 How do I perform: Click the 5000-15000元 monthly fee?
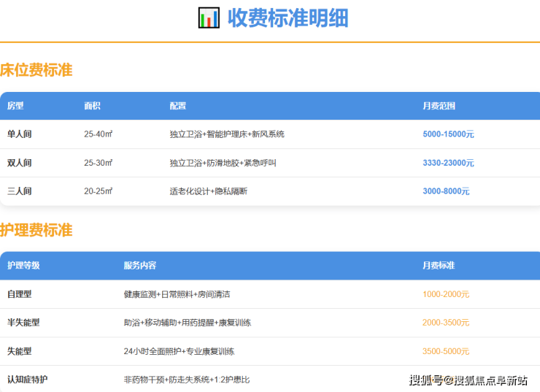coord(448,134)
